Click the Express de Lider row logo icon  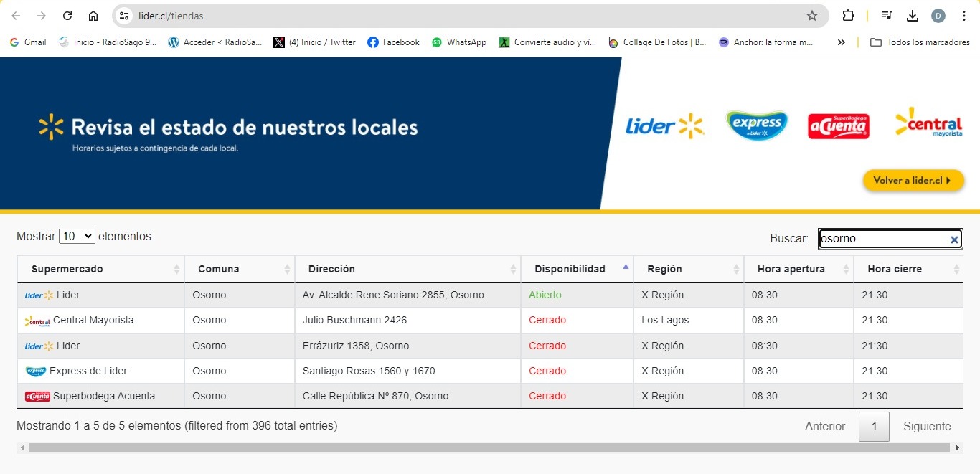(x=35, y=371)
